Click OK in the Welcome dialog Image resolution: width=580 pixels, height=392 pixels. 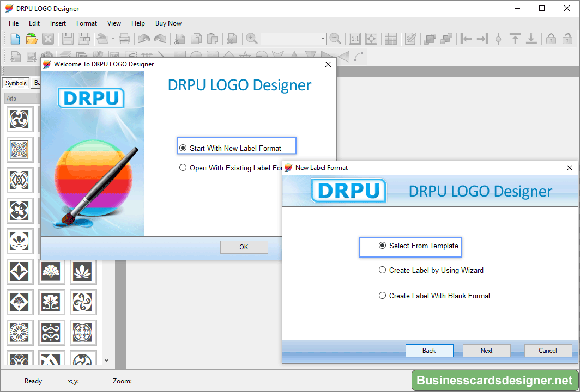pos(244,247)
